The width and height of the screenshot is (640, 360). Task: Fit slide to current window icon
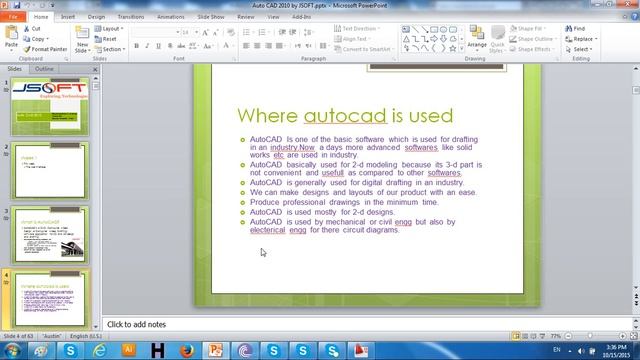(x=633, y=336)
